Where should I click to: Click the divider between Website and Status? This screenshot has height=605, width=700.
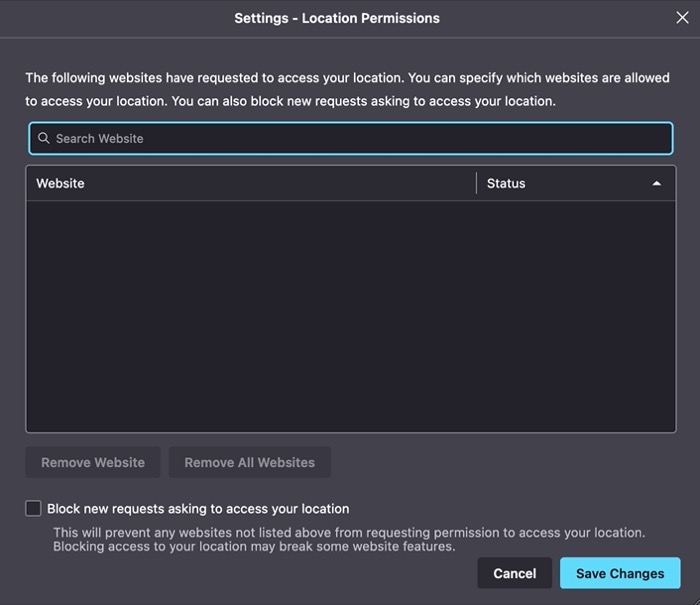click(477, 184)
